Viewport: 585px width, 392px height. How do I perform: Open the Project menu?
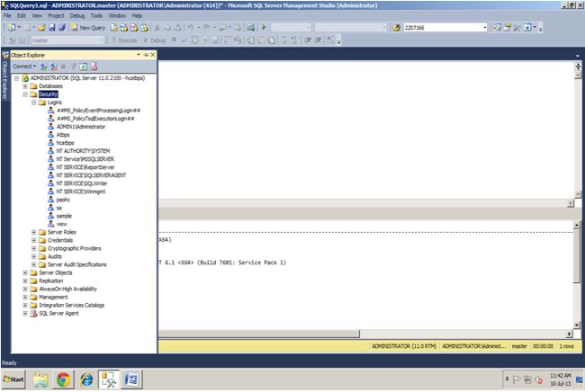(x=56, y=15)
